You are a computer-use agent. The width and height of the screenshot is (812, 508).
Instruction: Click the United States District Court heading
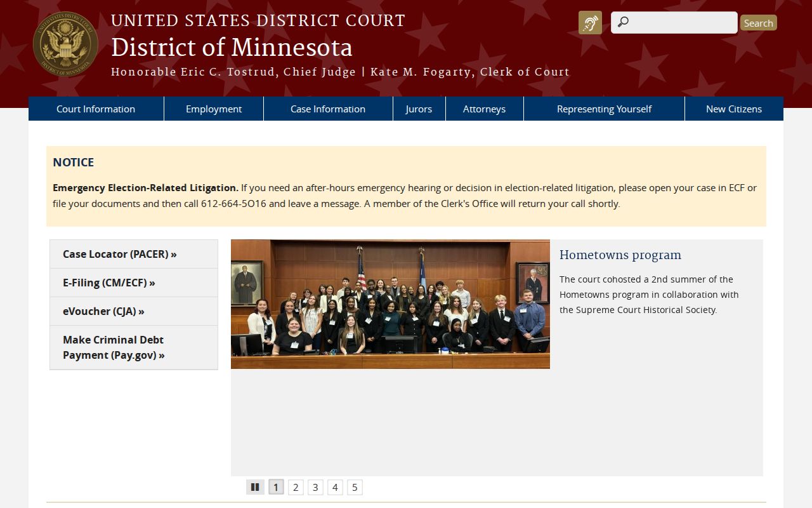258,20
